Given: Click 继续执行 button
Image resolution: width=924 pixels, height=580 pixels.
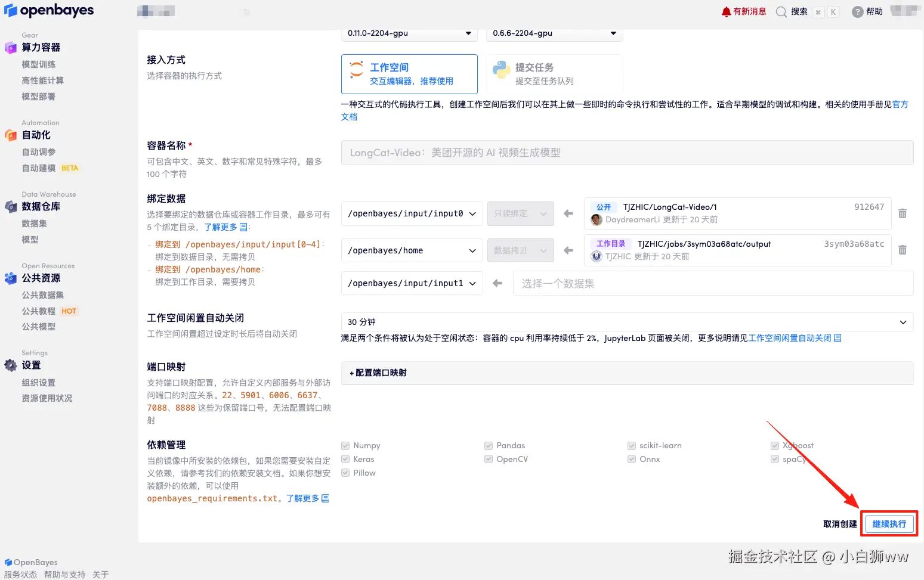Looking at the screenshot, I should 889,524.
